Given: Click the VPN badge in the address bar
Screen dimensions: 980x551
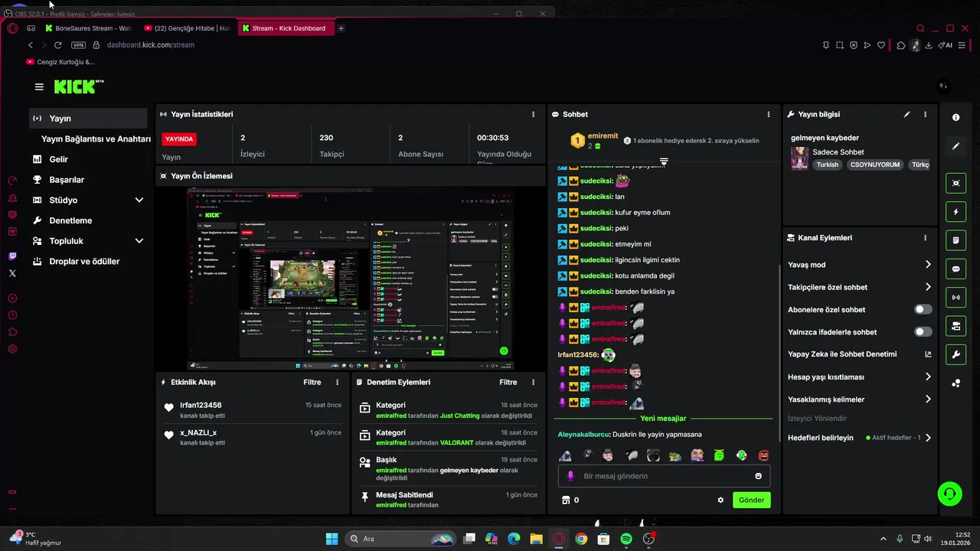Looking at the screenshot, I should pyautogui.click(x=78, y=45).
